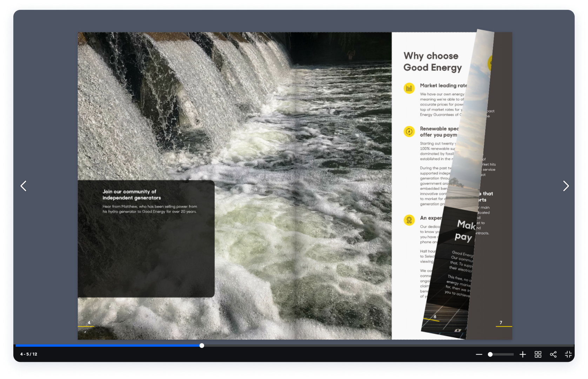Image resolution: width=588 pixels, height=379 pixels.
Task: Click the yellow lightning bolt icon
Action: point(409,132)
